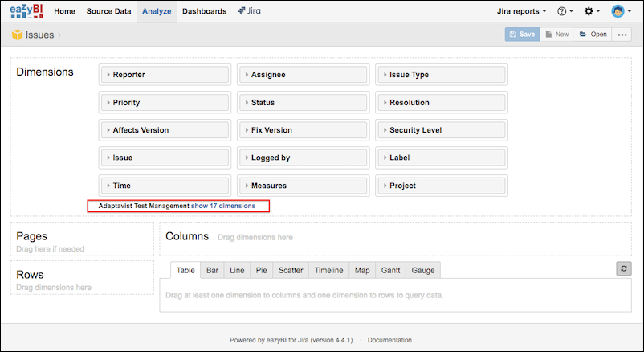Click the refresh icon button
The image size is (644, 352).
(x=624, y=269)
